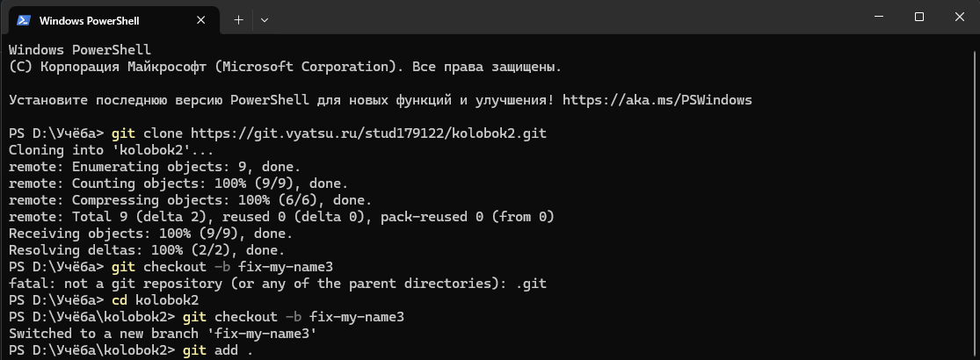
Task: Click the Microsoft Corporation copyright line
Action: [284, 67]
